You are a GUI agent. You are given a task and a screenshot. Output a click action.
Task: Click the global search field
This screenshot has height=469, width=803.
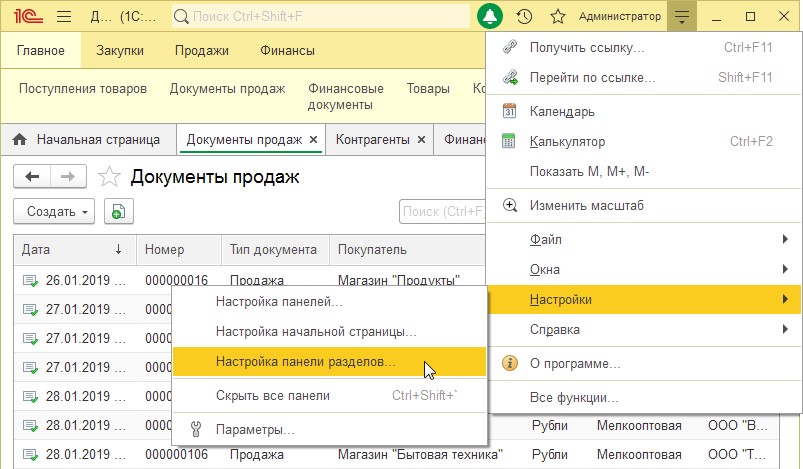[320, 17]
